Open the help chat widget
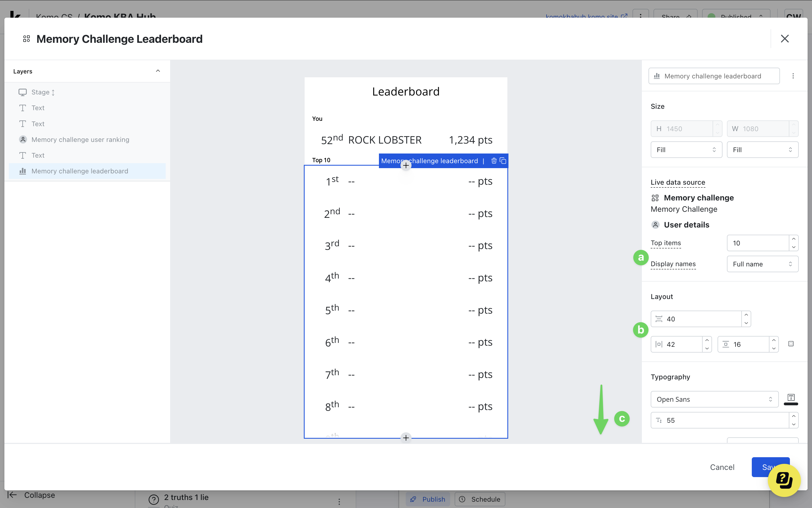812x508 pixels. coord(784,480)
